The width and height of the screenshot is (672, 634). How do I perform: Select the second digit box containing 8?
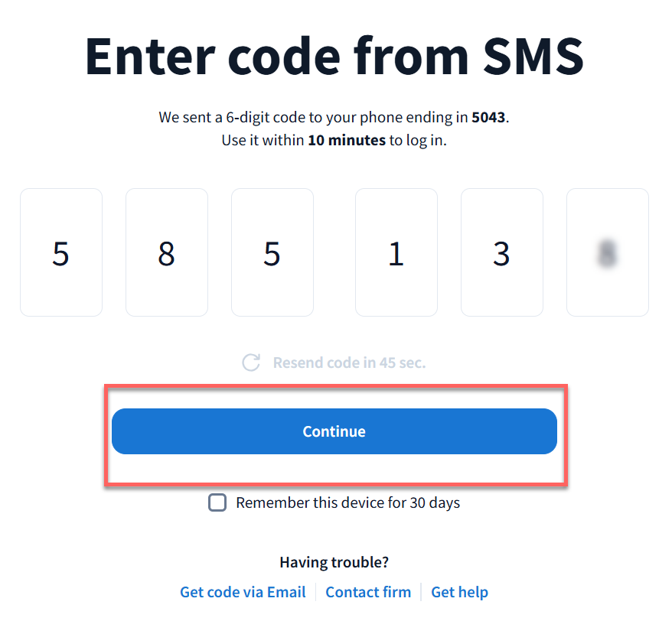click(x=167, y=252)
